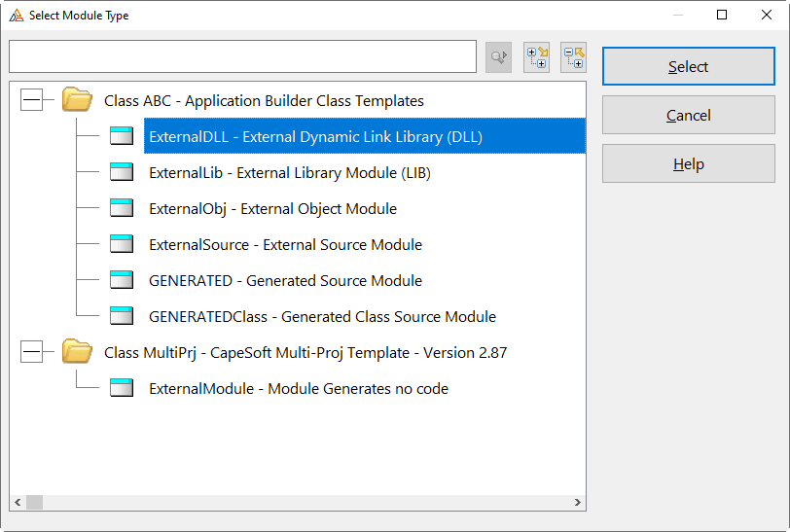790x532 pixels.
Task: Click the Cancel button
Action: tap(688, 115)
